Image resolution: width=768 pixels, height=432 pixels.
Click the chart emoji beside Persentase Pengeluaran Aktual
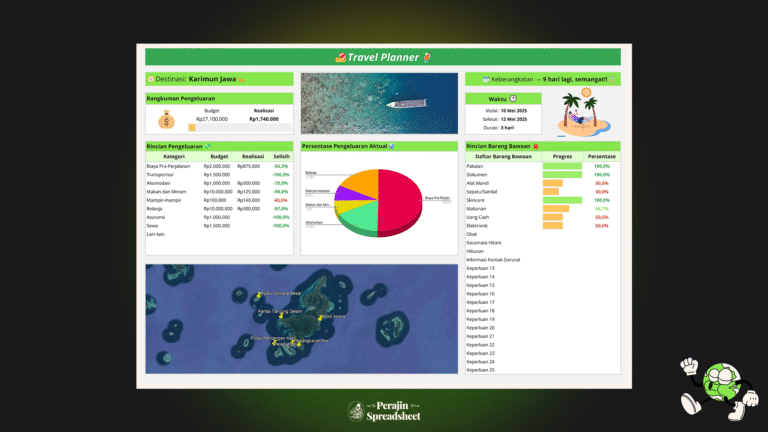point(391,146)
